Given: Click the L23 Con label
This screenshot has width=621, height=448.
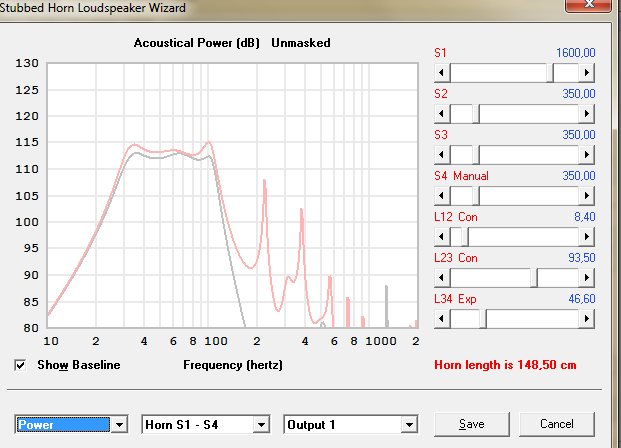Looking at the screenshot, I should 456,258.
